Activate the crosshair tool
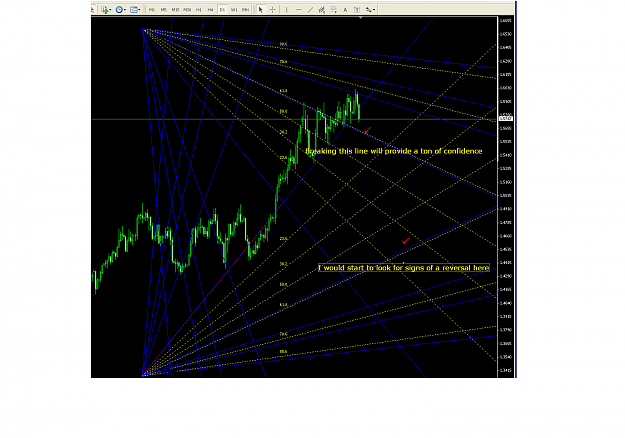Viewport: 625px width, 438px height. pos(273,10)
